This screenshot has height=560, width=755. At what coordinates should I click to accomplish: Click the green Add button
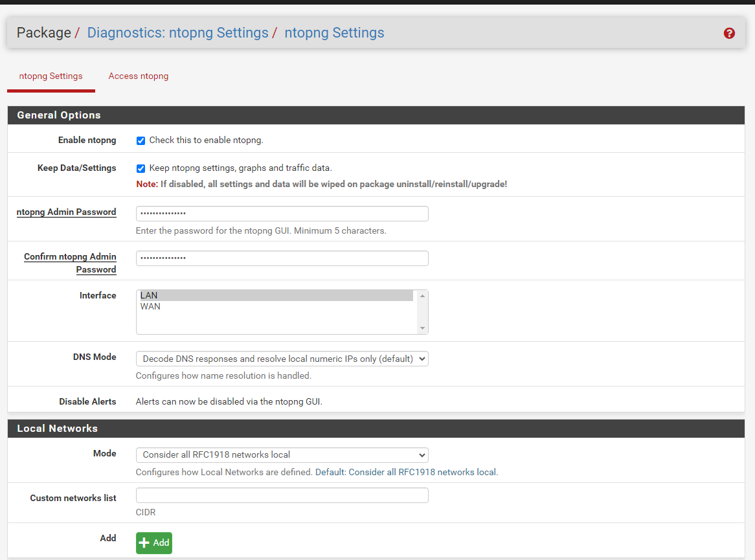click(154, 543)
